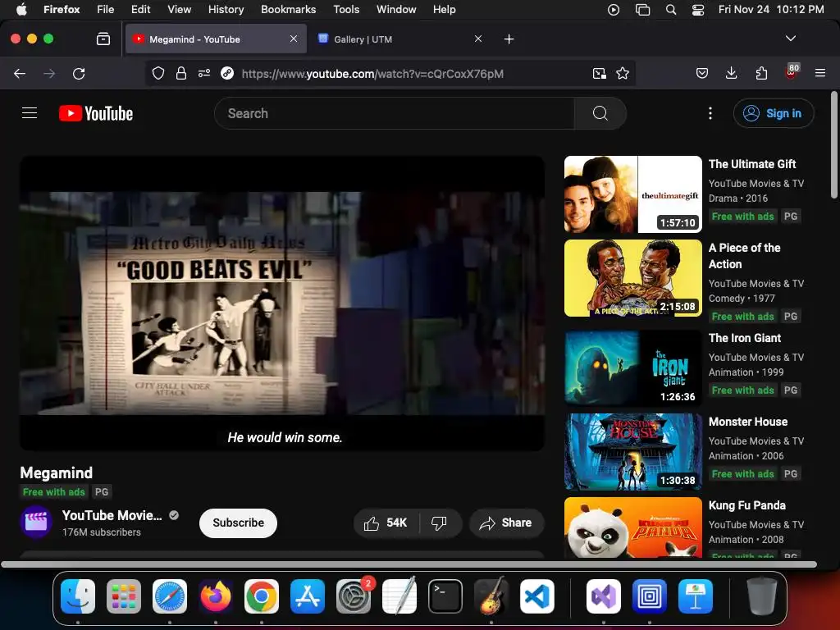This screenshot has height=630, width=840.
Task: Go back with browser back arrow
Action: pos(20,73)
